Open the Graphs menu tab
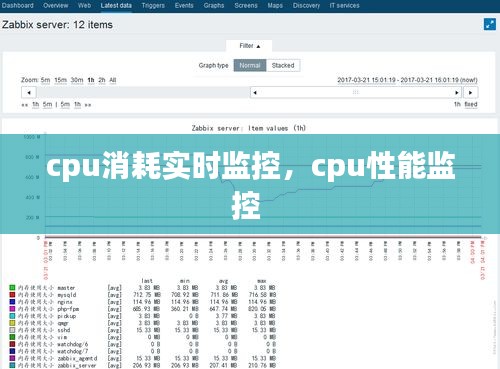Viewport: 500px width, 369px height. click(x=214, y=5)
